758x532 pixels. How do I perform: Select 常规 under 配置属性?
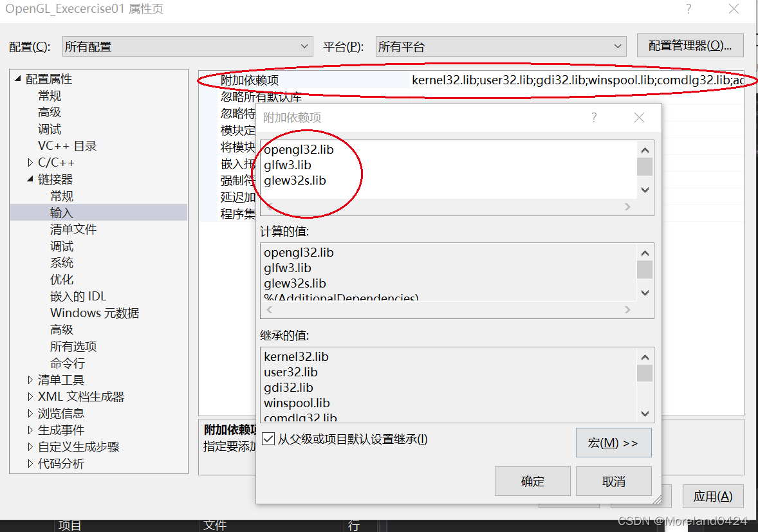50,96
